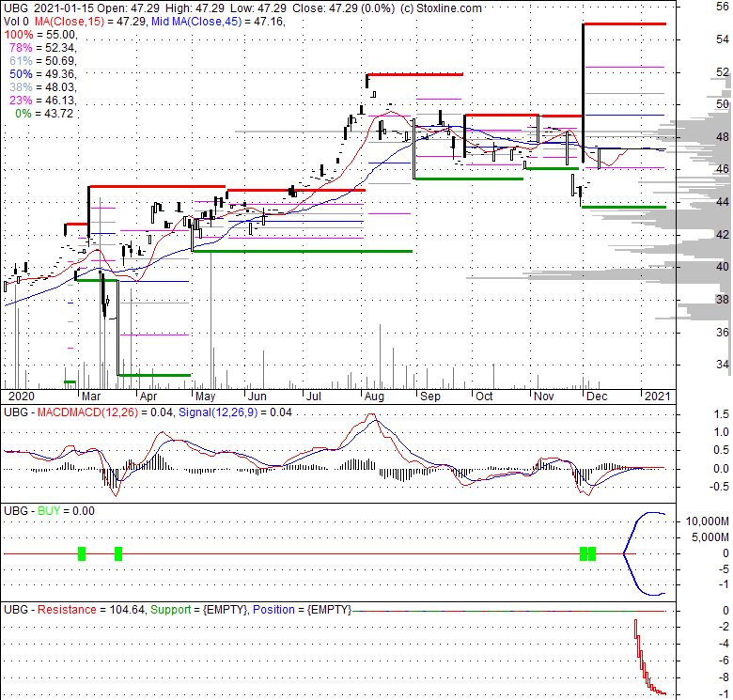Click the '50% = 49.36' level label
Image resolution: width=733 pixels, height=700 pixels.
point(42,74)
